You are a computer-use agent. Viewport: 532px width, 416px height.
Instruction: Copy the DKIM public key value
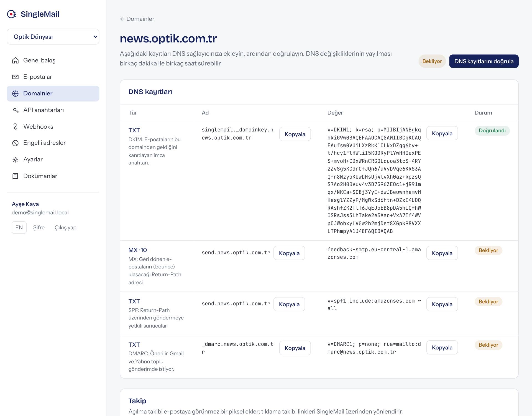click(442, 133)
